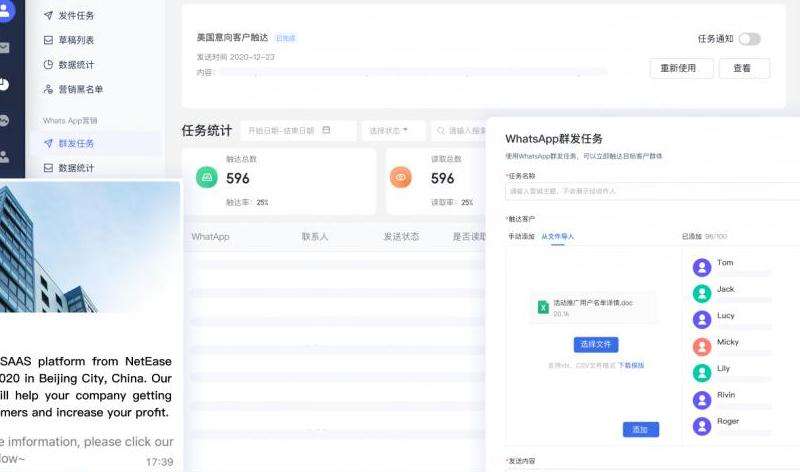Click envelope icon of WhatsApp 数据统计

click(48, 168)
